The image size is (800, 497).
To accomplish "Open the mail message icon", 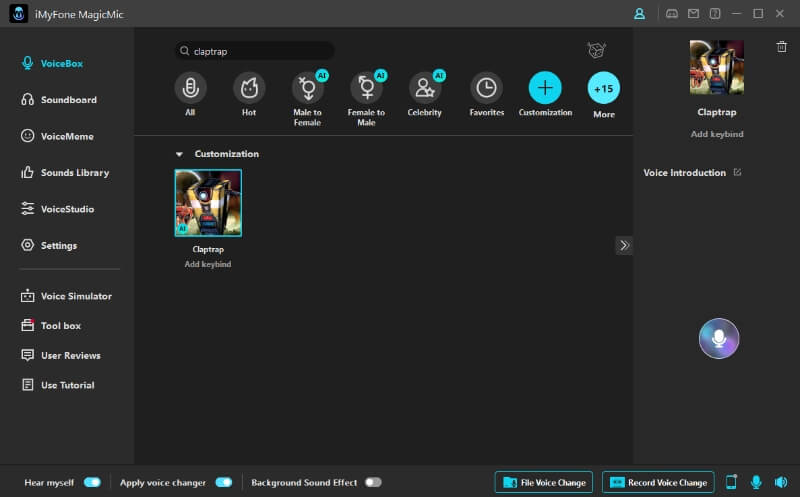I will tap(693, 14).
